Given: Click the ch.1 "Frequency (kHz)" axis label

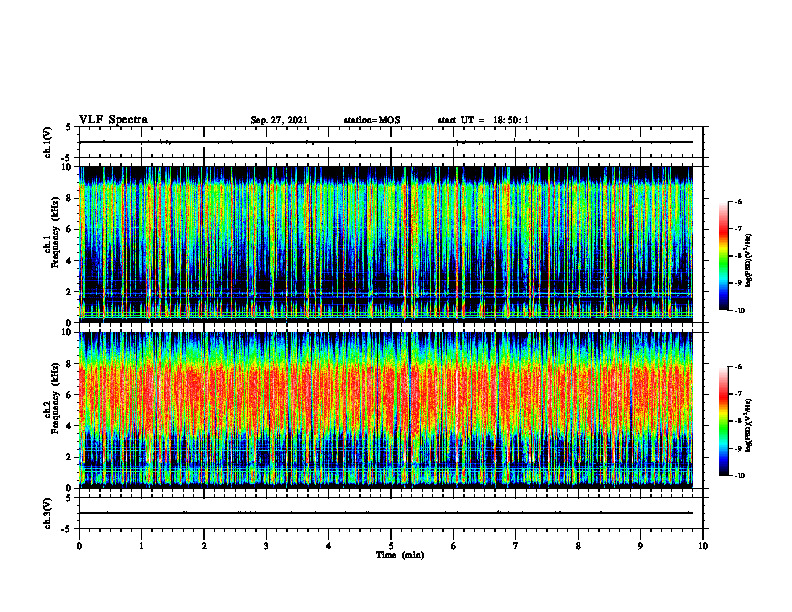Looking at the screenshot, I should [x=54, y=231].
